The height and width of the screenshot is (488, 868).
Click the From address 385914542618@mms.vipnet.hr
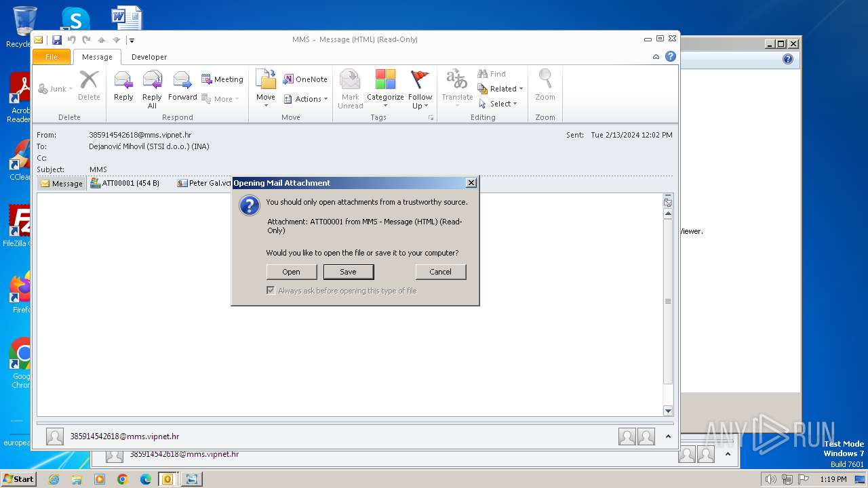pyautogui.click(x=140, y=135)
